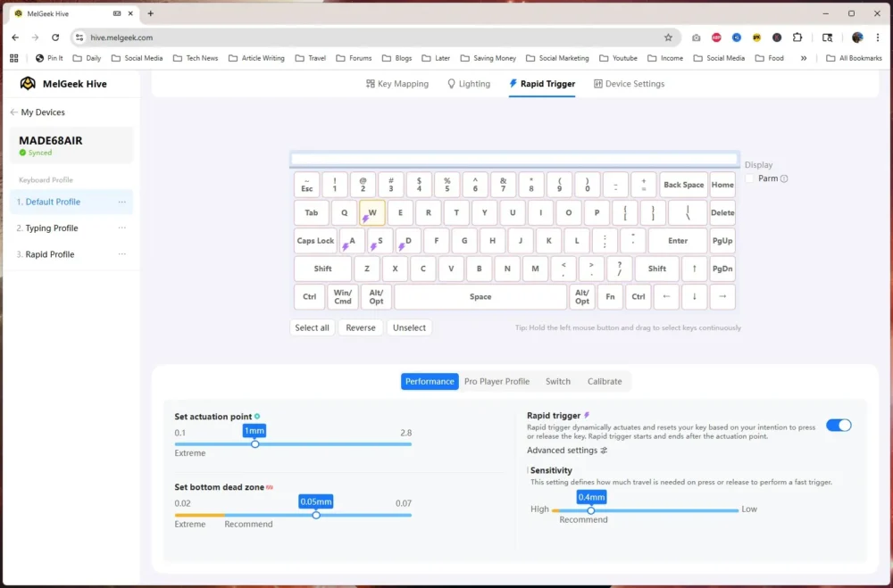This screenshot has height=588, width=893.
Task: Select the D key on the keyboard
Action: click(x=408, y=241)
